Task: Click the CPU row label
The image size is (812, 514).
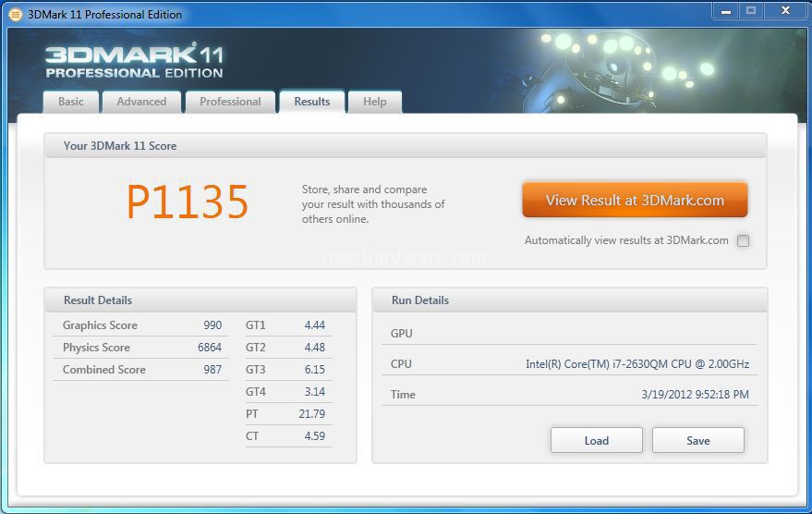Action: [x=401, y=364]
